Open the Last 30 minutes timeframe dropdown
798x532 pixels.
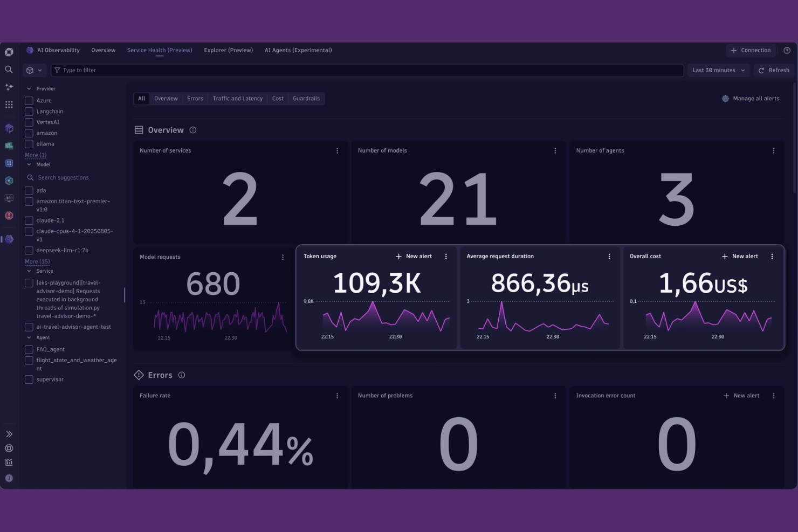(x=718, y=70)
